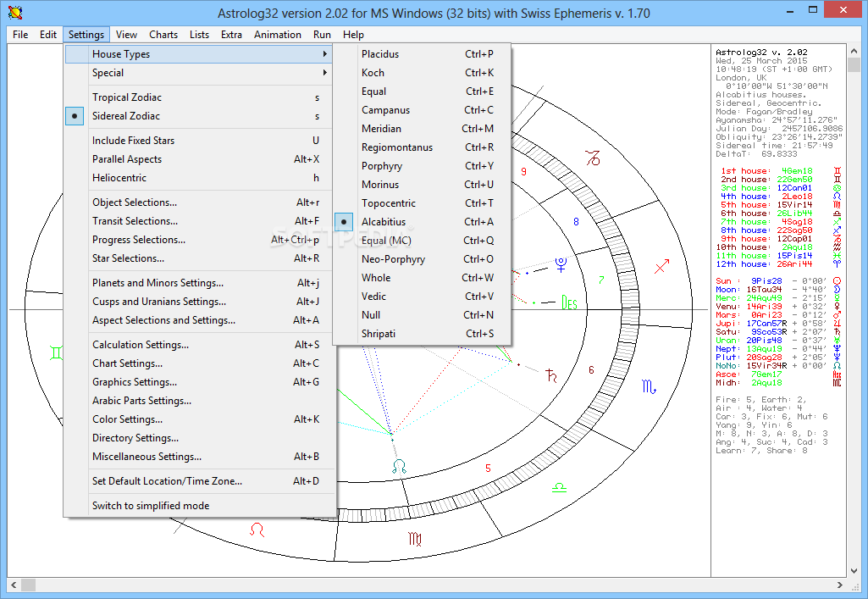Open the Help menu
The width and height of the screenshot is (868, 599).
point(353,35)
